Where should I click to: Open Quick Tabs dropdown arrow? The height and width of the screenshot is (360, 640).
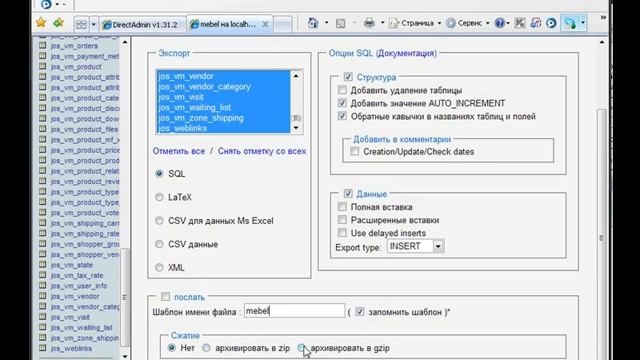pyautogui.click(x=93, y=24)
